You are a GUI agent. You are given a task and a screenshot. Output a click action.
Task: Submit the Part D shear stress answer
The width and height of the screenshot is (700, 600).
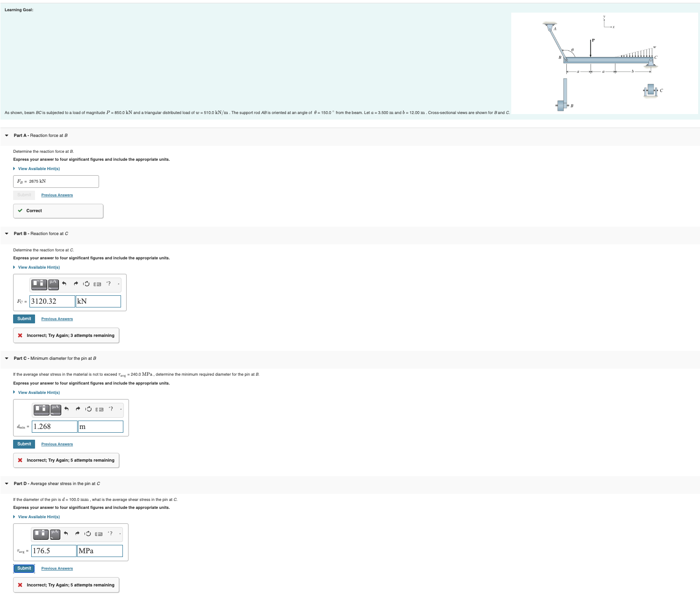(24, 568)
